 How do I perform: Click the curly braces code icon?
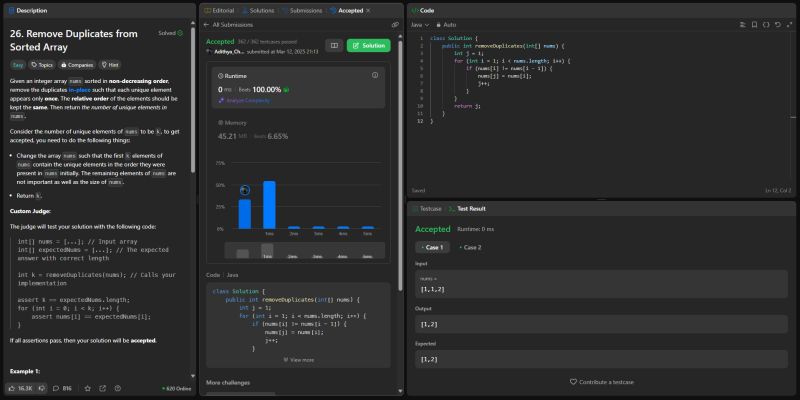tap(766, 24)
